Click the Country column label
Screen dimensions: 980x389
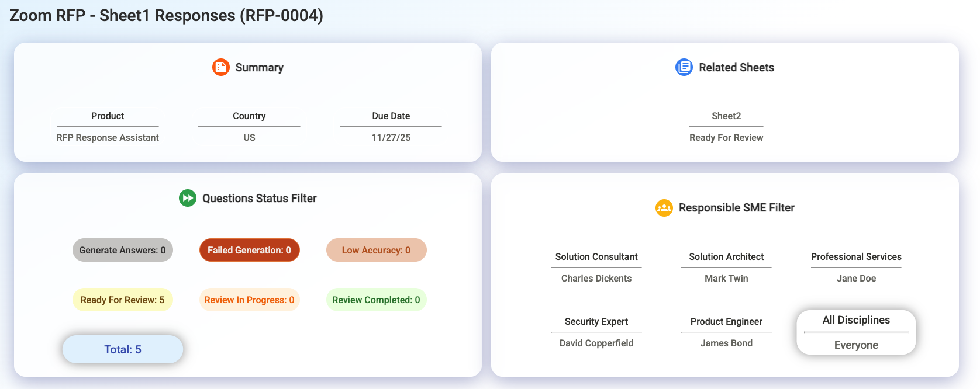[249, 116]
